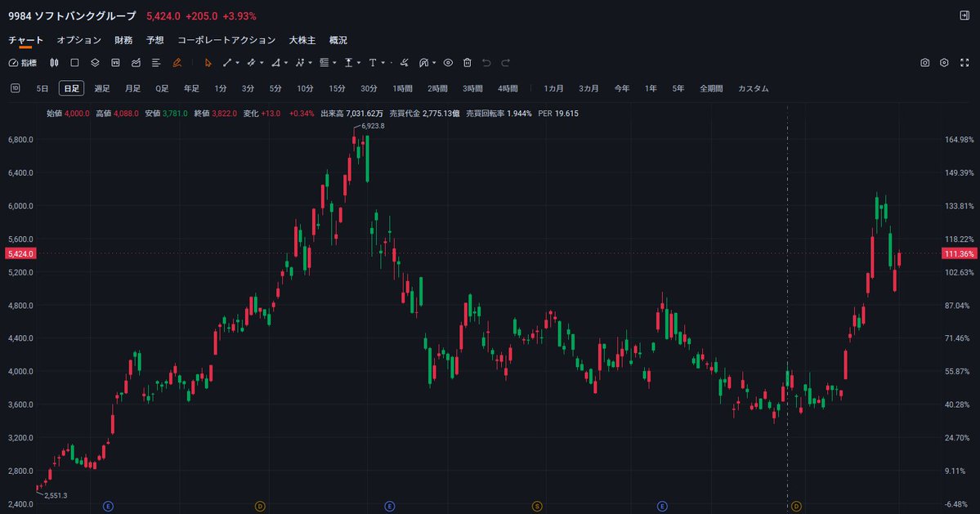Set range to 全期間

[x=711, y=89]
